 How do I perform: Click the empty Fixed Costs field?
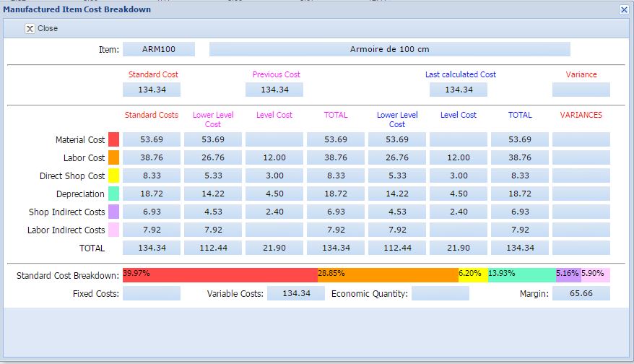(151, 293)
